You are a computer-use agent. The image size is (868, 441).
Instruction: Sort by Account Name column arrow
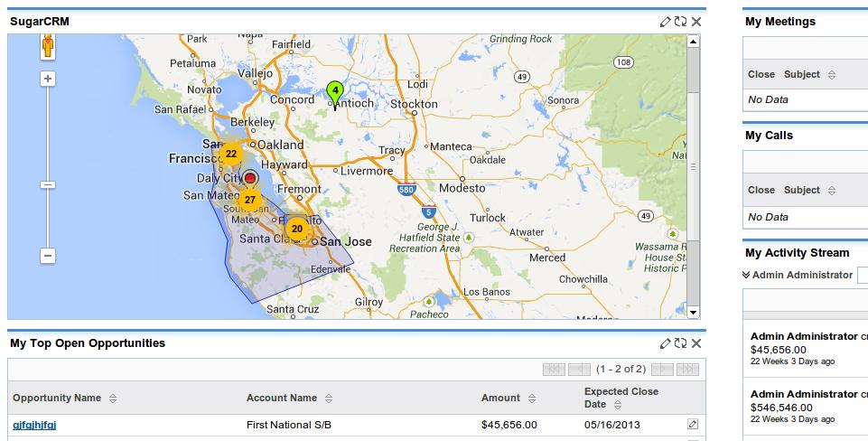coord(329,399)
